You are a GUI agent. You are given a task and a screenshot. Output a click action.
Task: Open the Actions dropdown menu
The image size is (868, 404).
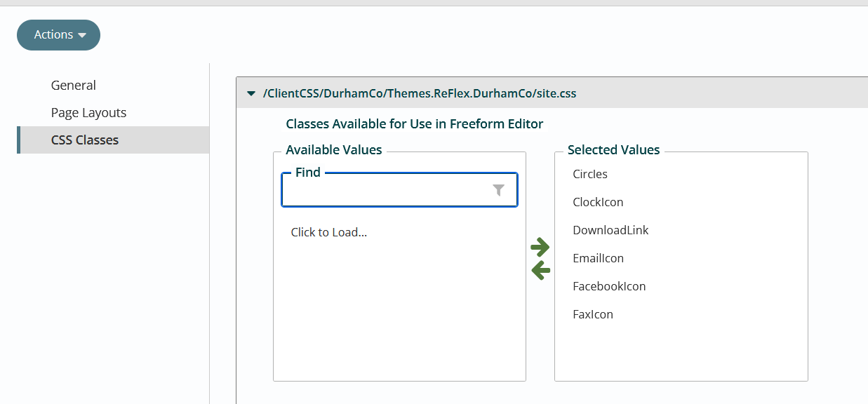(x=58, y=35)
